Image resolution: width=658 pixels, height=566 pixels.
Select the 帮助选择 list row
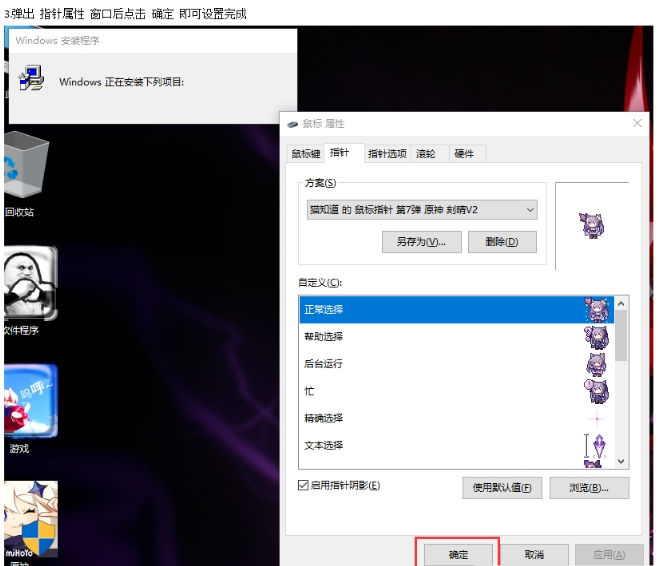457,337
